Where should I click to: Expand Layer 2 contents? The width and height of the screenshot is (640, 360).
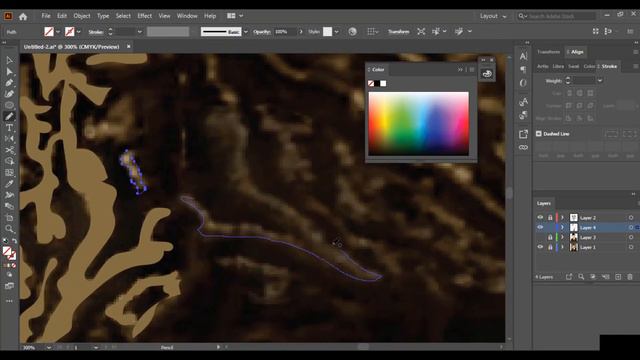pyautogui.click(x=562, y=218)
